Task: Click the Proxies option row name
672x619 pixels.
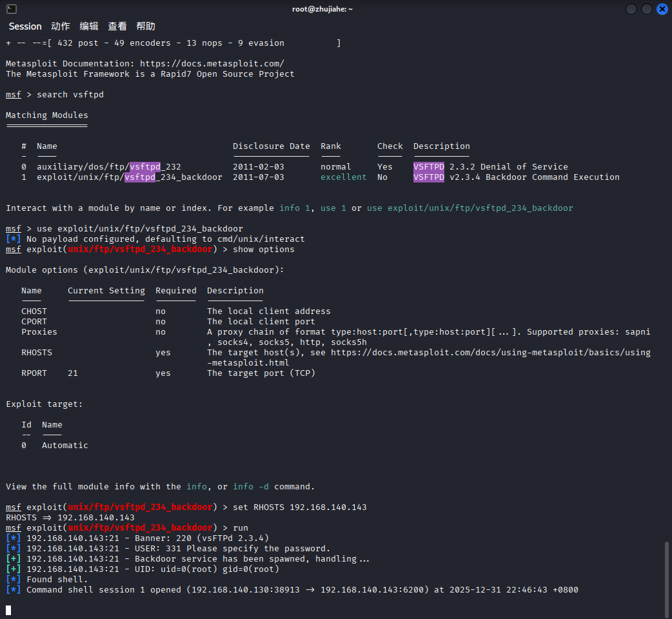Action: pos(39,331)
